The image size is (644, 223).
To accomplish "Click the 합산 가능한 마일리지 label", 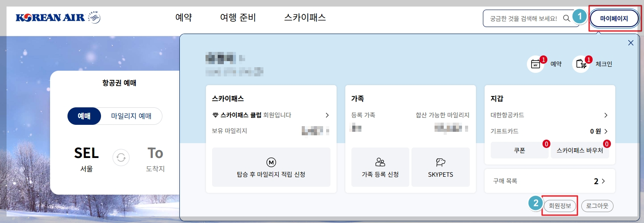I will pyautogui.click(x=442, y=115).
